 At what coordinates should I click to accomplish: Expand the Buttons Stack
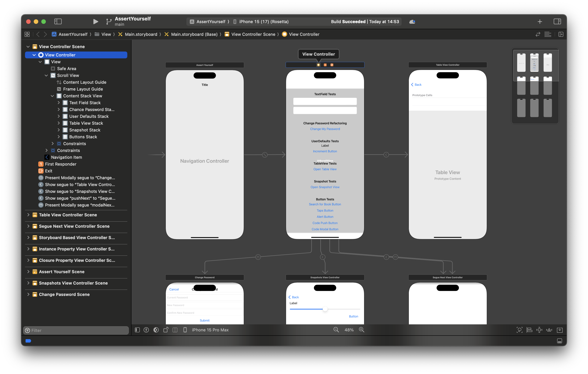point(59,137)
